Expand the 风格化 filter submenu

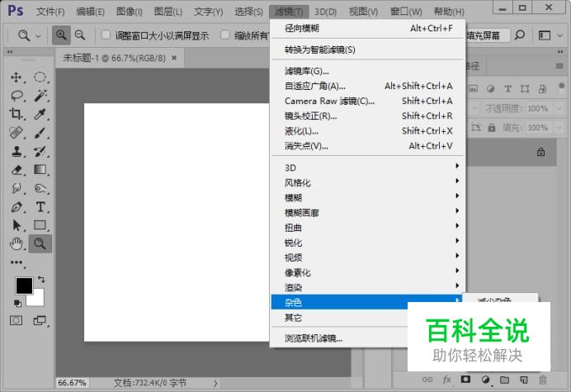(x=367, y=182)
